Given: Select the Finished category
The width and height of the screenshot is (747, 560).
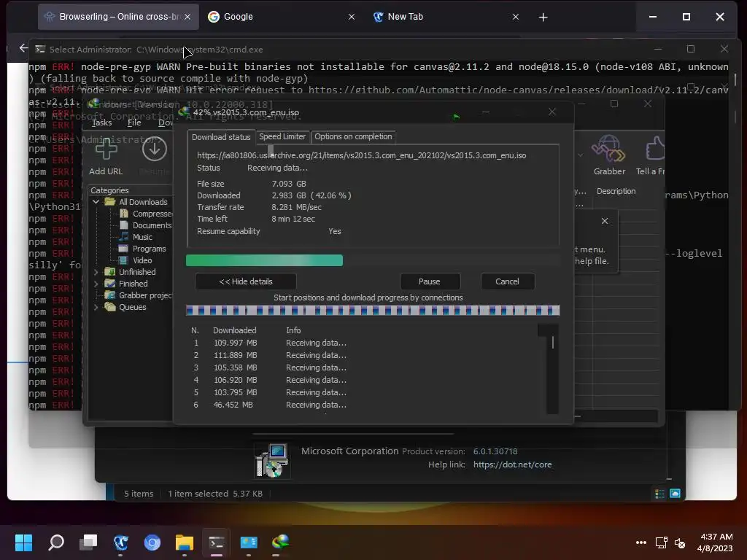Looking at the screenshot, I should [133, 284].
